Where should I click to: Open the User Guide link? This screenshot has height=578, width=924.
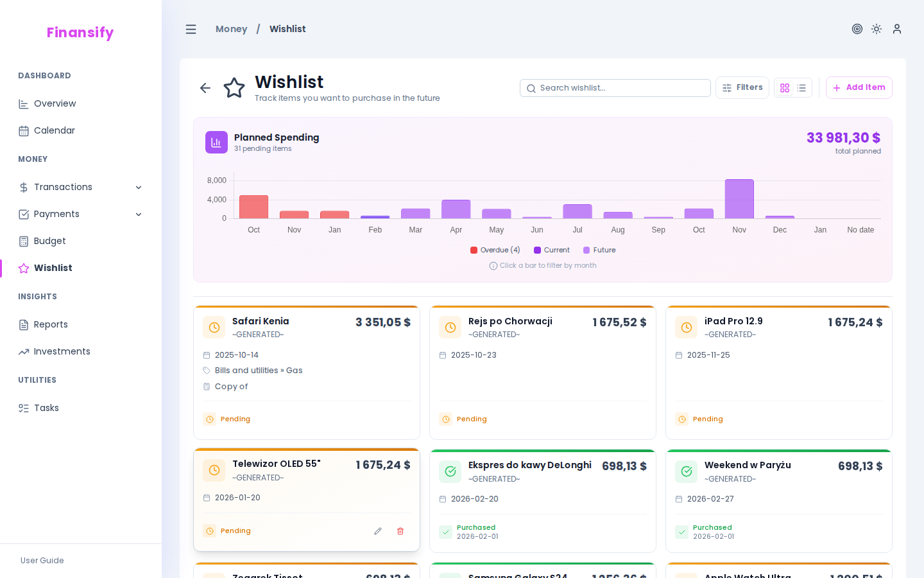click(42, 561)
